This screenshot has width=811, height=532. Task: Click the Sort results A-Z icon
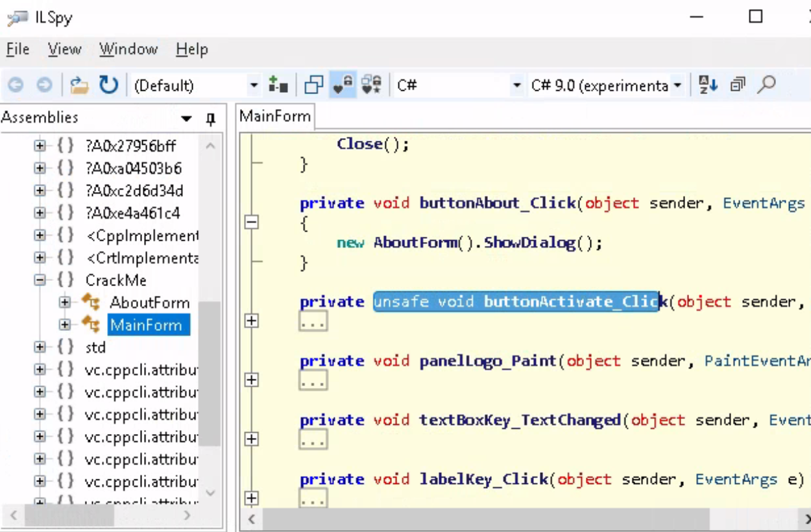708,84
